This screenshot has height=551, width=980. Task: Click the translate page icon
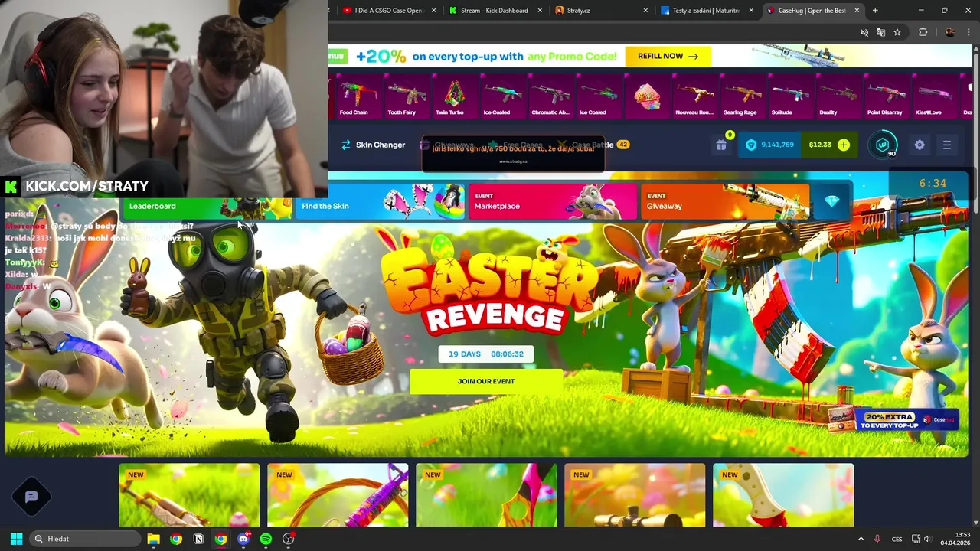point(880,32)
